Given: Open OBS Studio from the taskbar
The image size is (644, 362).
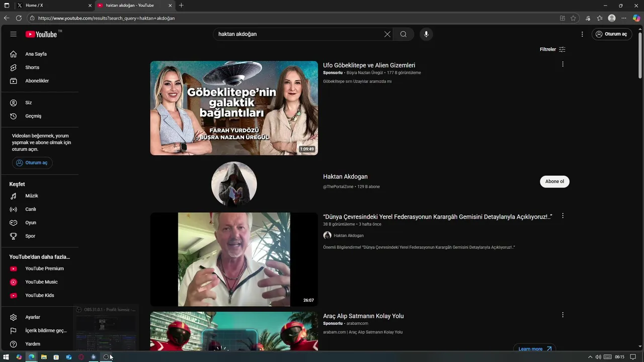Looking at the screenshot, I should (106, 357).
